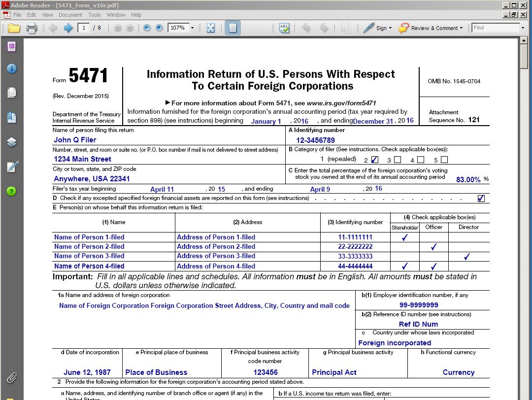Check filer category 4 checkbox
This screenshot has height=400, width=532.
[421, 160]
